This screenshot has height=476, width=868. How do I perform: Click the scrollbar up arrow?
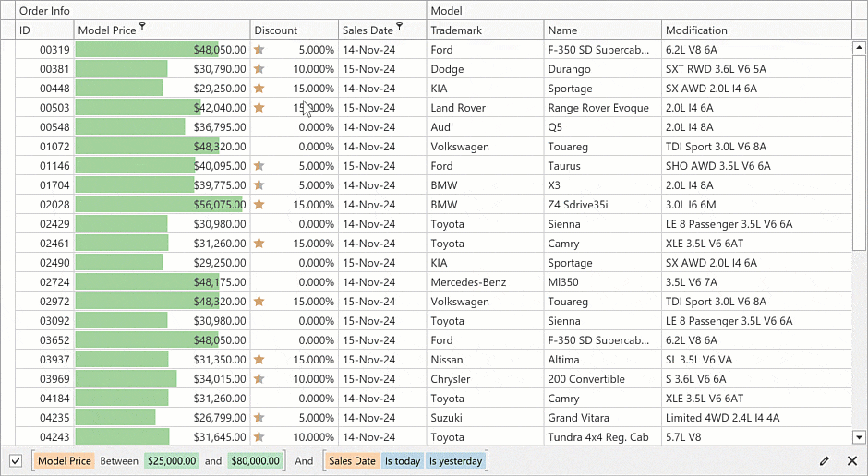pos(859,48)
